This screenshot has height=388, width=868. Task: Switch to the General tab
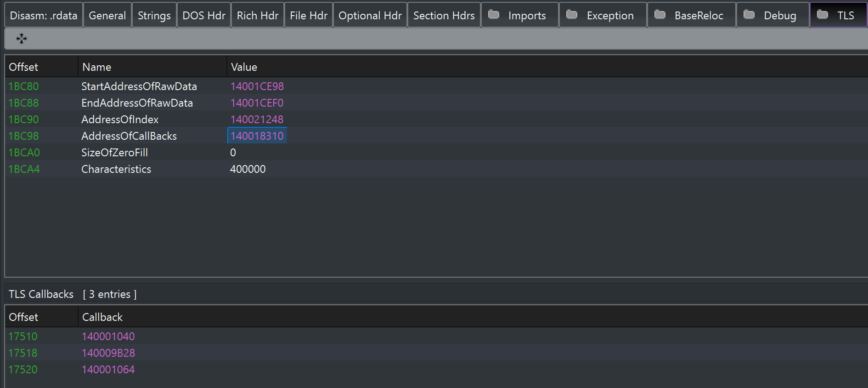(x=107, y=15)
